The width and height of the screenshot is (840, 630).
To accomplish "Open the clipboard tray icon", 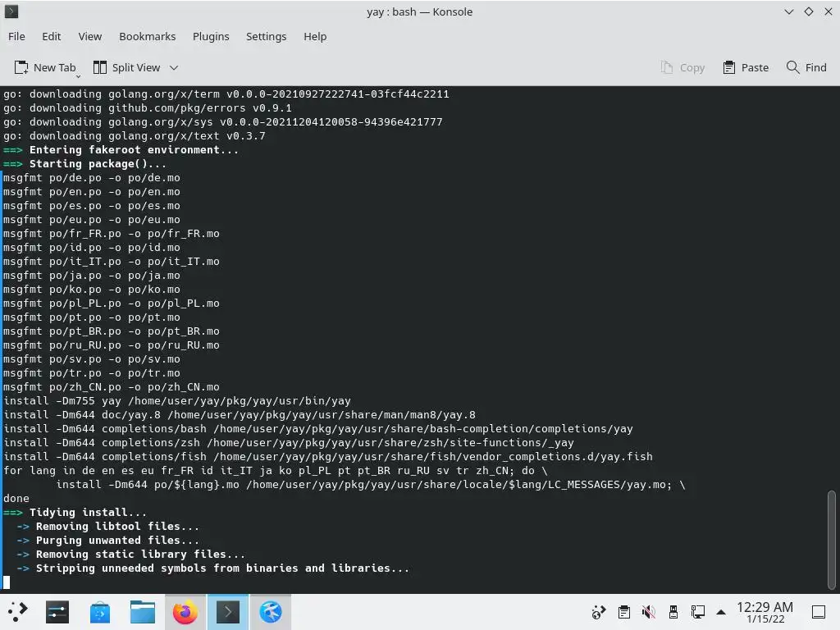I will pyautogui.click(x=624, y=612).
